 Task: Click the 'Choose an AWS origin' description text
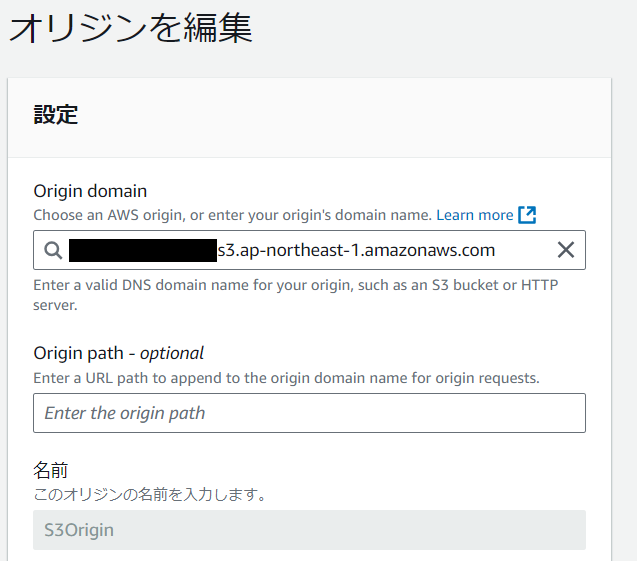pyautogui.click(x=232, y=215)
